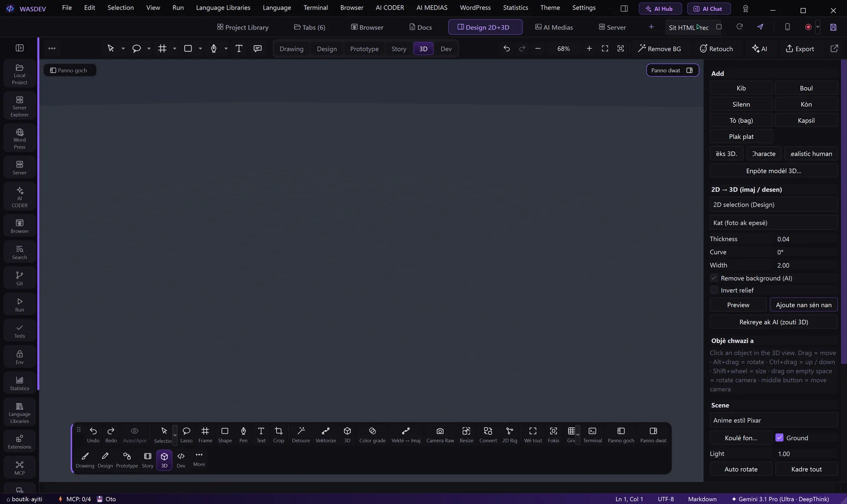Add a Silenn shape
Image resolution: width=847 pixels, height=504 pixels.
[x=741, y=104]
